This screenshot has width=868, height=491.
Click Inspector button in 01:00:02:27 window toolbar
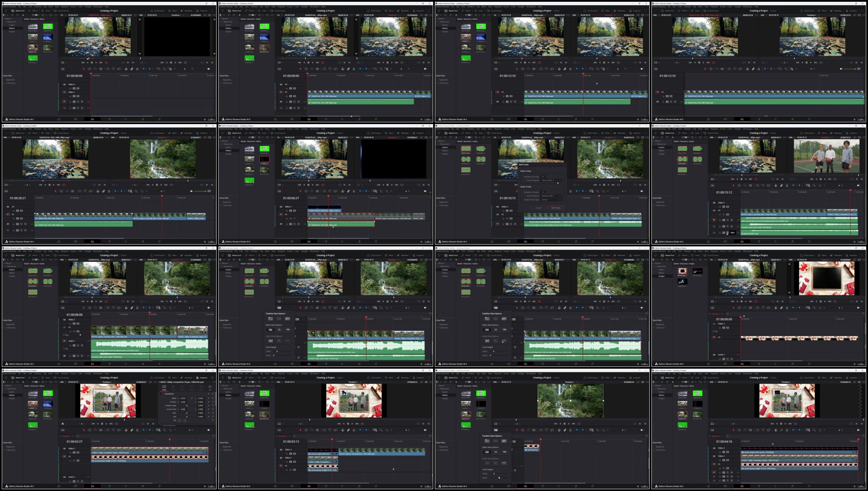202,378
